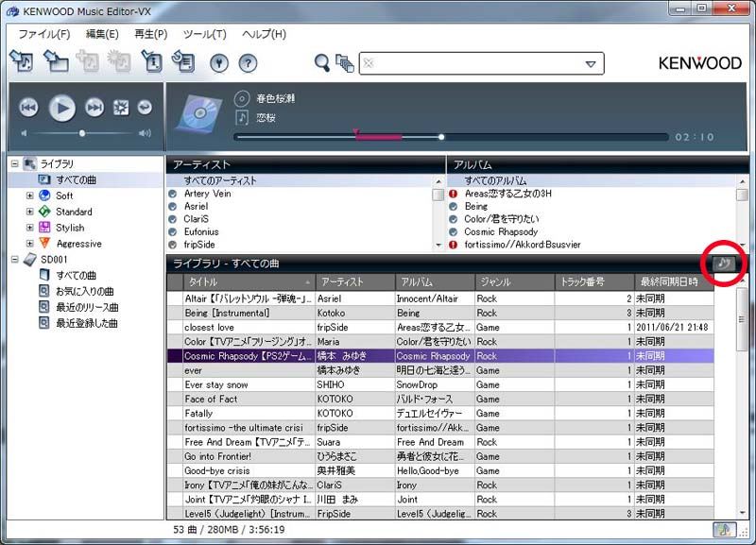Sort tracks by 最終同期日時 column header

(x=674, y=281)
